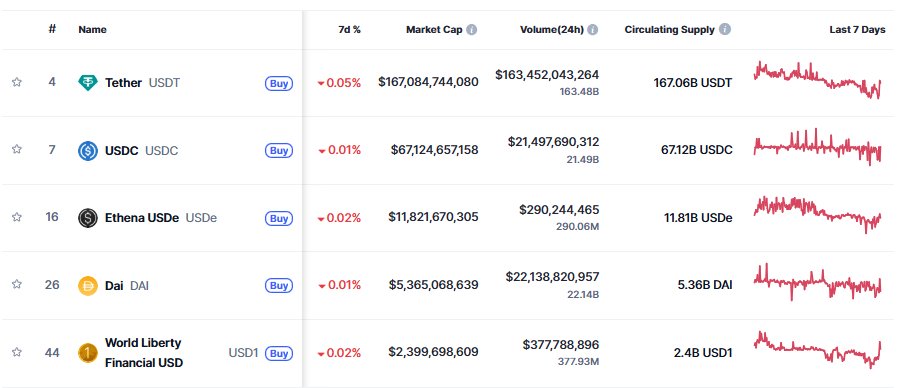
Task: Sort the table by 7d % column
Action: 350,30
